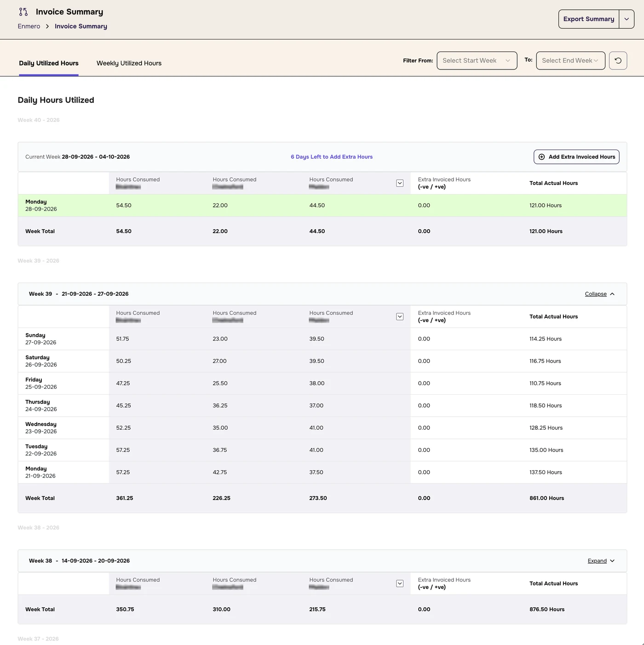Image resolution: width=644 pixels, height=645 pixels.
Task: Click the Enmero breadcrumb link
Action: (29, 26)
